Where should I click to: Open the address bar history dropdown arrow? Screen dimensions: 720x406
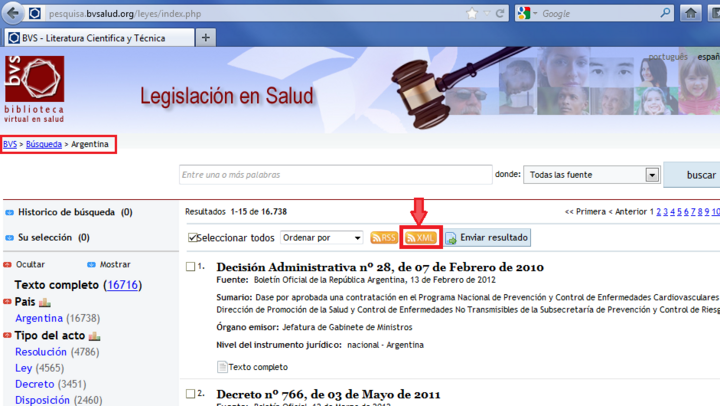point(487,13)
